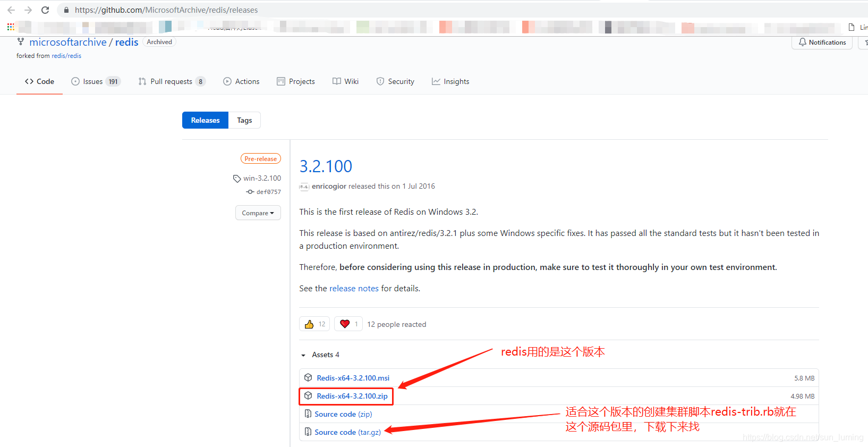Open the redis repository link

tap(126, 42)
